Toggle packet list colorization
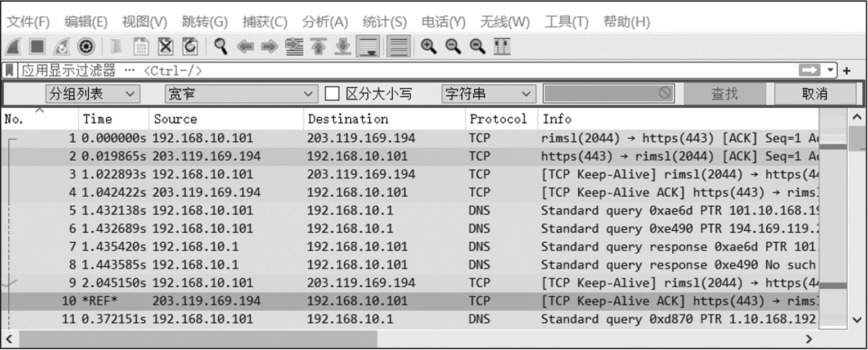The image size is (868, 350). pos(399,46)
